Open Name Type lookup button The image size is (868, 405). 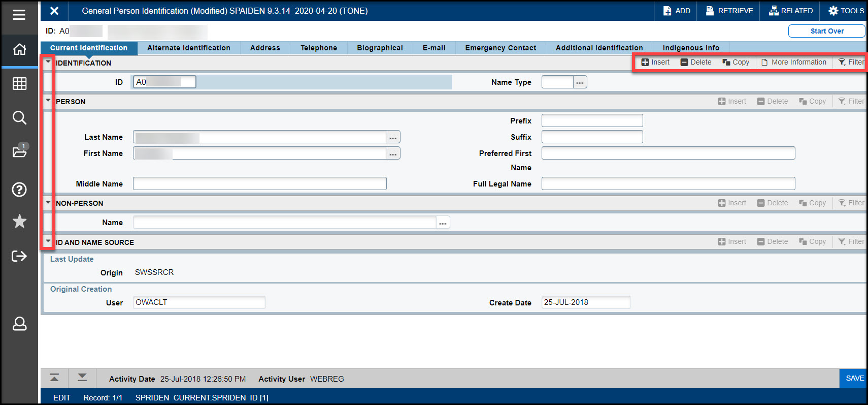580,82
